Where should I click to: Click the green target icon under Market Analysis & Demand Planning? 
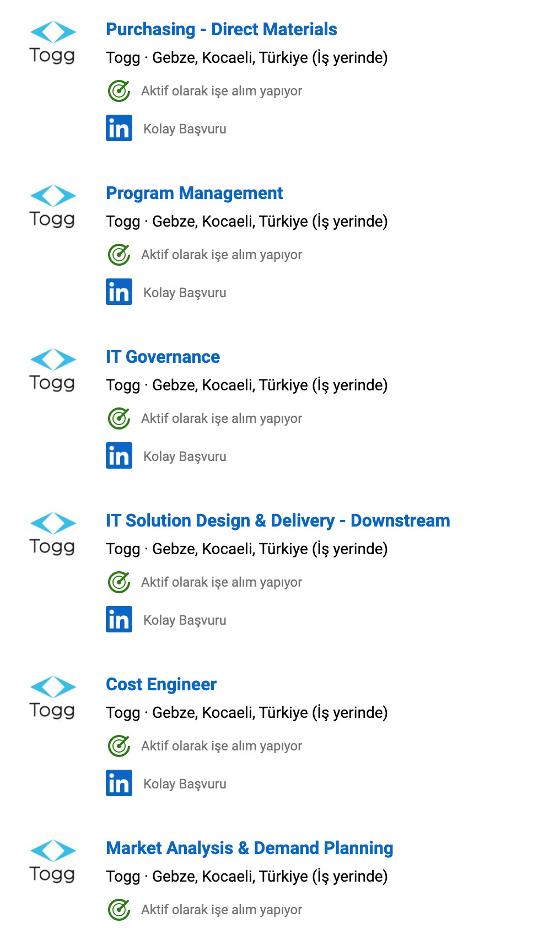pyautogui.click(x=119, y=910)
